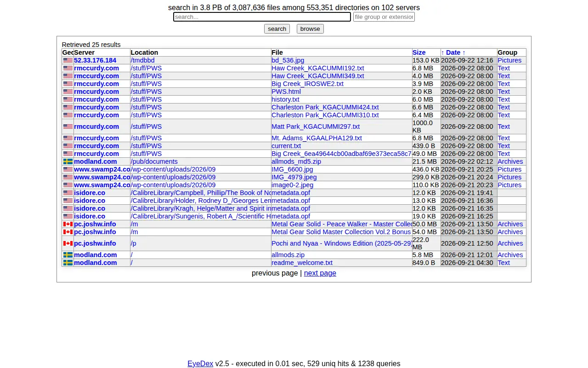This screenshot has height=368, width=588.
Task: Open the IMG_4979.jpeg file link
Action: click(294, 177)
